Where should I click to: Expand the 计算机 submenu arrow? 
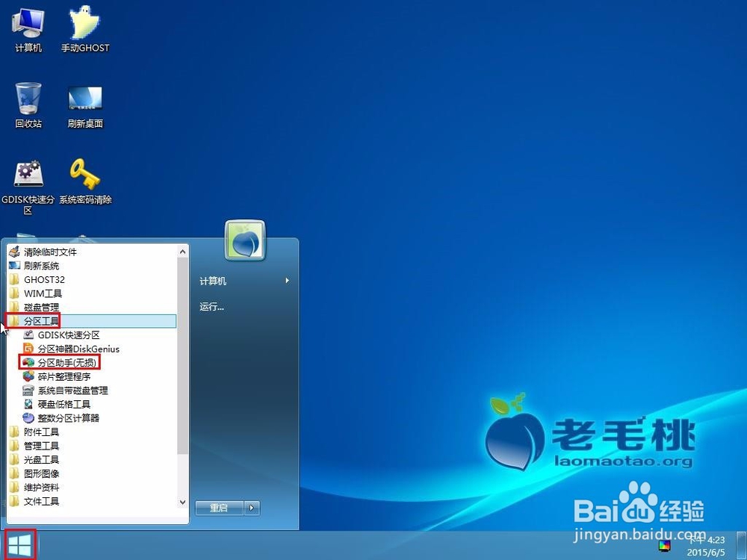[x=285, y=281]
